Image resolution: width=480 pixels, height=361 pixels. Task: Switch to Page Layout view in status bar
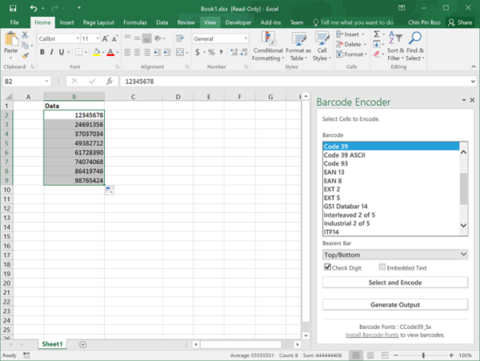point(370,355)
